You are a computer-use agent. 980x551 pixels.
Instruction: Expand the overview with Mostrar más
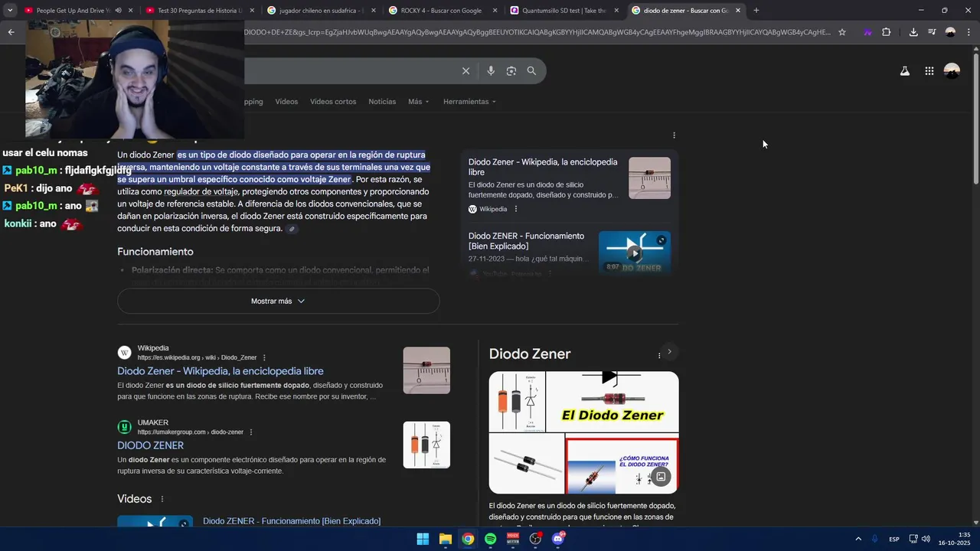(278, 301)
